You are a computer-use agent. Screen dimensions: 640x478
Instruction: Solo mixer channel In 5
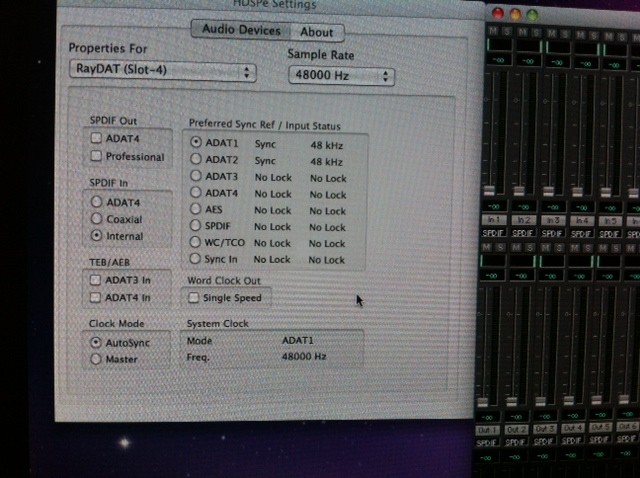(622, 38)
